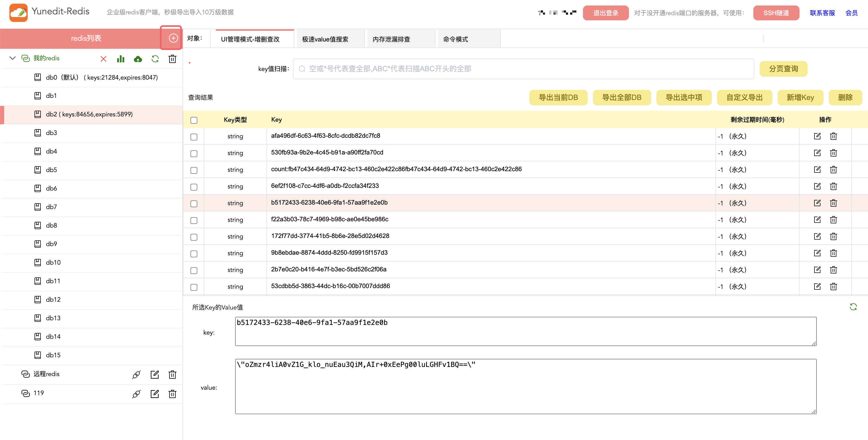Toggle the select-all checkbox in table header
The height and width of the screenshot is (440, 868).
(194, 120)
